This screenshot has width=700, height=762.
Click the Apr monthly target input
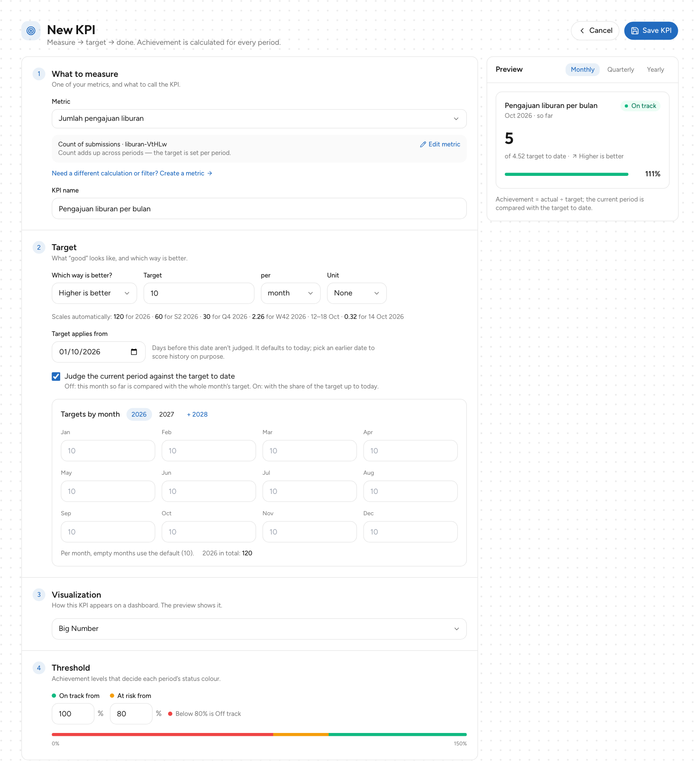click(410, 451)
